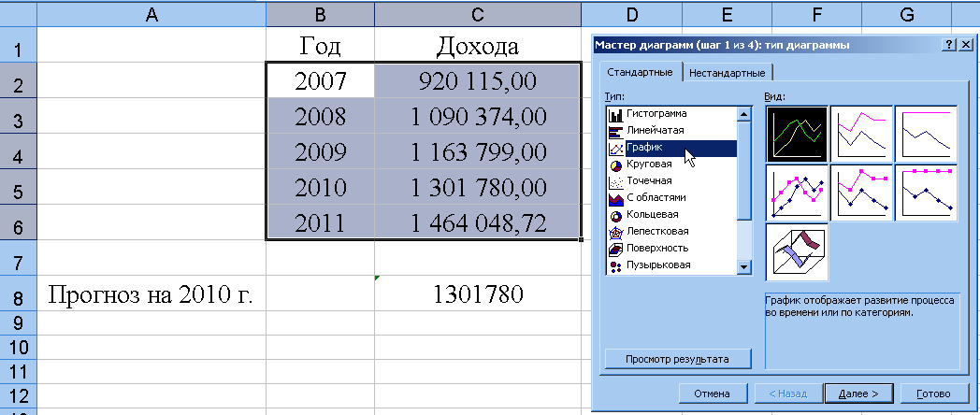Click the cell with 1 163 799,00

tap(478, 151)
